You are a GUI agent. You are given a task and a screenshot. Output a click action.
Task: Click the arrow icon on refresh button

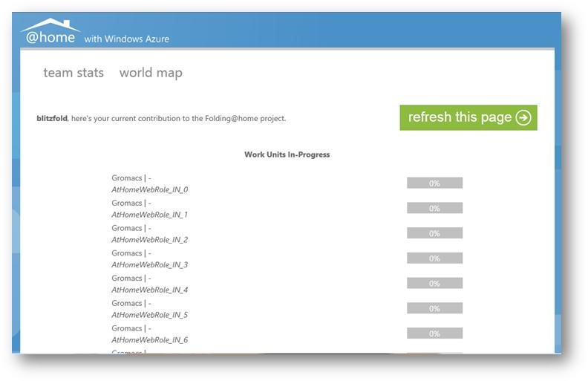point(523,118)
